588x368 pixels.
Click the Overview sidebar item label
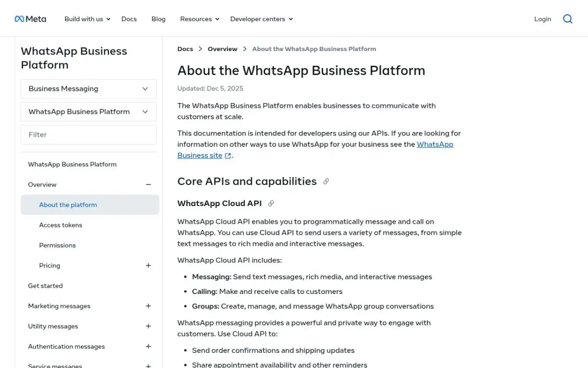[x=42, y=184]
